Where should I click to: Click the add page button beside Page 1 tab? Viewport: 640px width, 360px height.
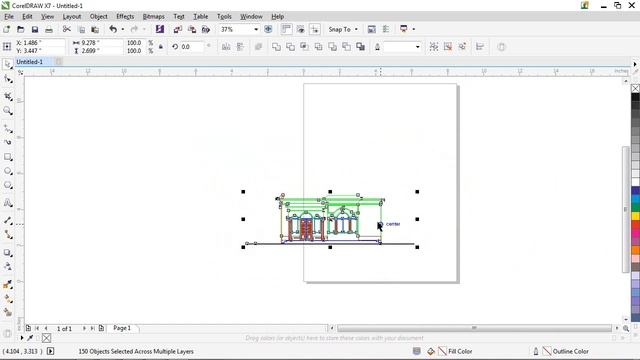[101, 328]
